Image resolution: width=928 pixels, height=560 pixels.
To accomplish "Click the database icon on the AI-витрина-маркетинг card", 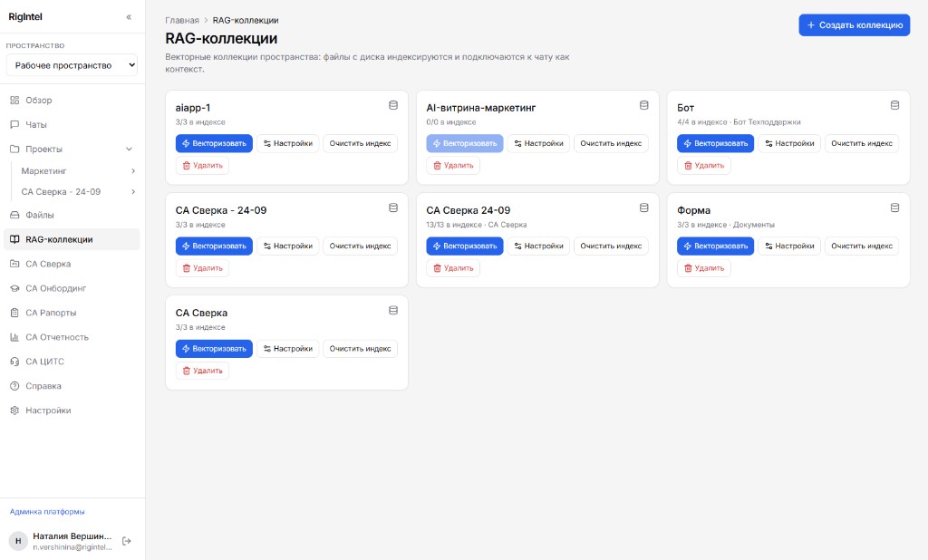I will [x=644, y=105].
